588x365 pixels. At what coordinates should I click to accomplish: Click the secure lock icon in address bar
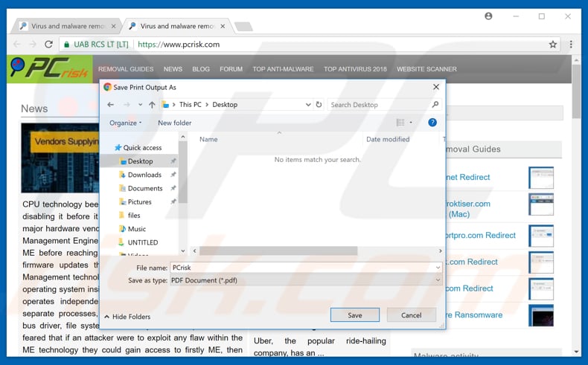[x=67, y=45]
